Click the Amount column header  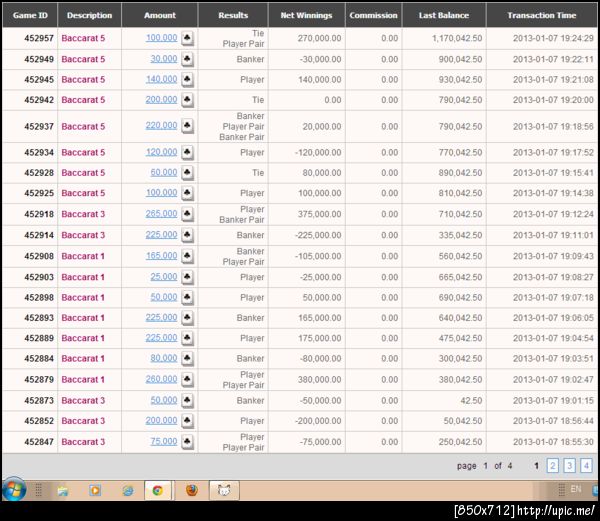[160, 15]
